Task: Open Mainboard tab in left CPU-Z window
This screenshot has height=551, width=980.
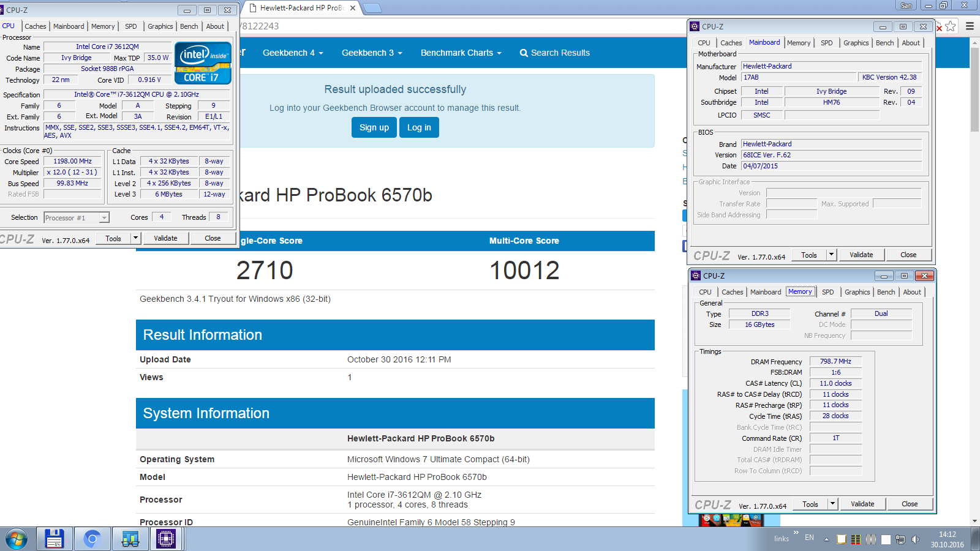Action: [69, 26]
